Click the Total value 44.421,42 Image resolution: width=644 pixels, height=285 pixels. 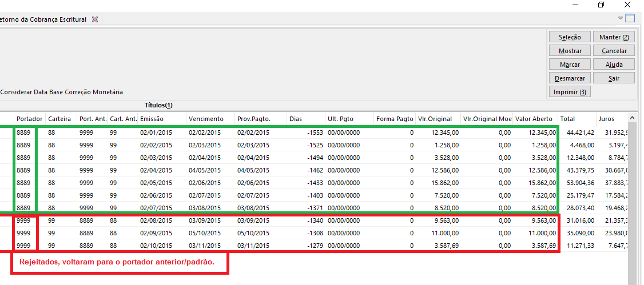click(579, 133)
